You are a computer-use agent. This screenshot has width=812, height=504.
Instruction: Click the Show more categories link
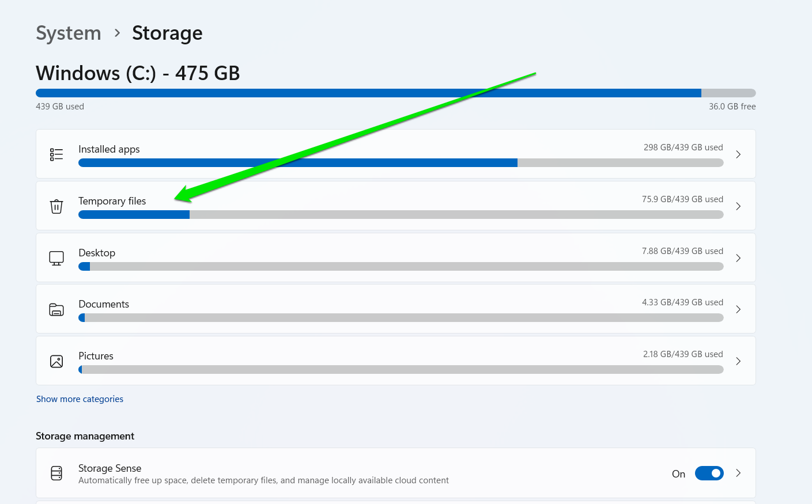click(80, 399)
